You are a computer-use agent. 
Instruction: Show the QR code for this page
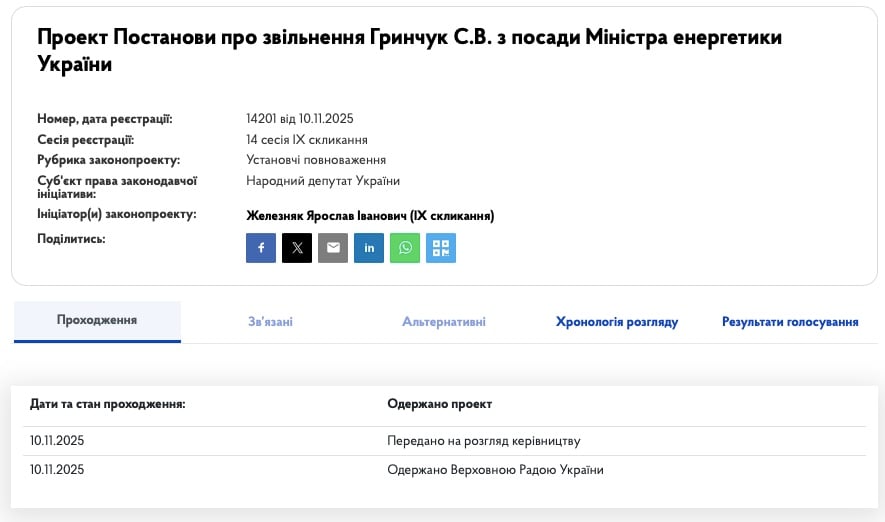coord(441,248)
